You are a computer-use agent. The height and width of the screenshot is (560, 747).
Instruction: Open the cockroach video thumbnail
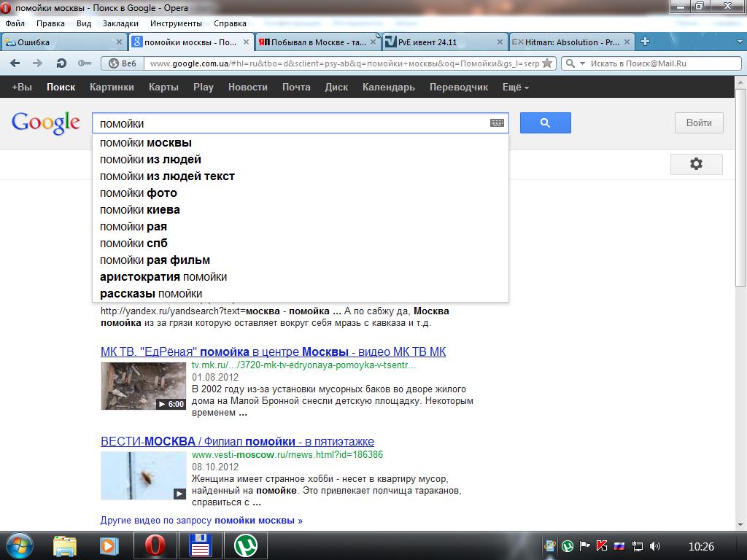144,475
